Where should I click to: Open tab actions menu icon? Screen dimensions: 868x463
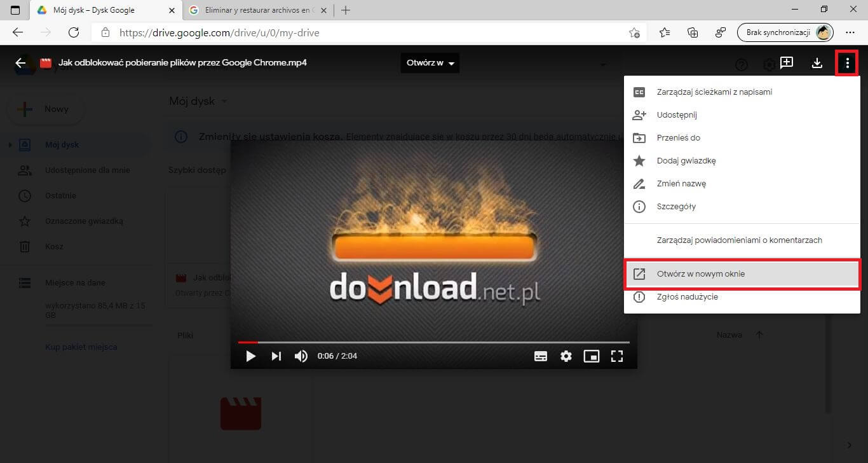point(15,10)
